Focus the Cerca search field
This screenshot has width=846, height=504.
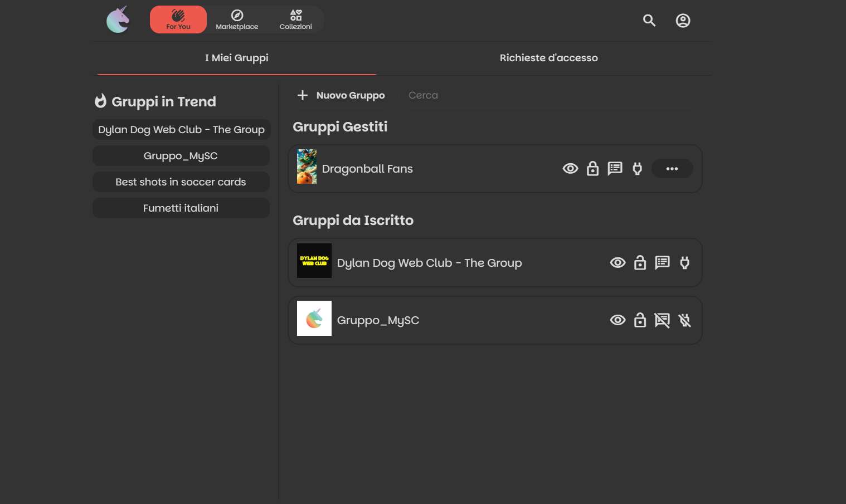click(550, 95)
